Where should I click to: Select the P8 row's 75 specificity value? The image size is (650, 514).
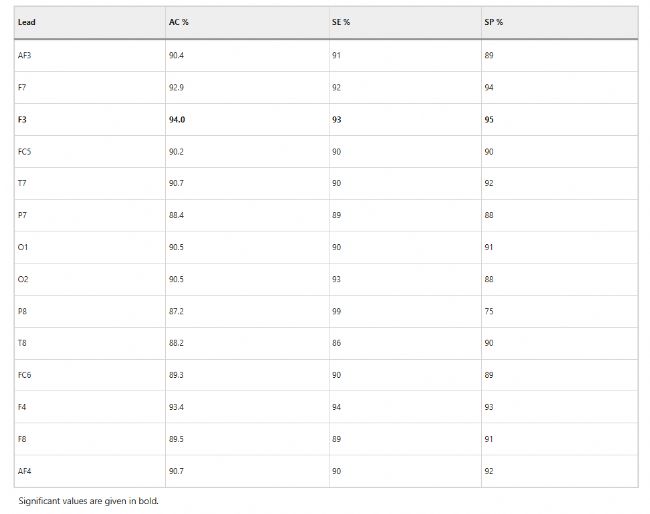pos(488,311)
